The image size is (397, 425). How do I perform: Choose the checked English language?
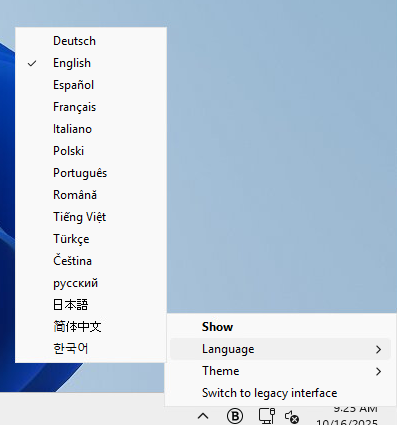point(91,63)
